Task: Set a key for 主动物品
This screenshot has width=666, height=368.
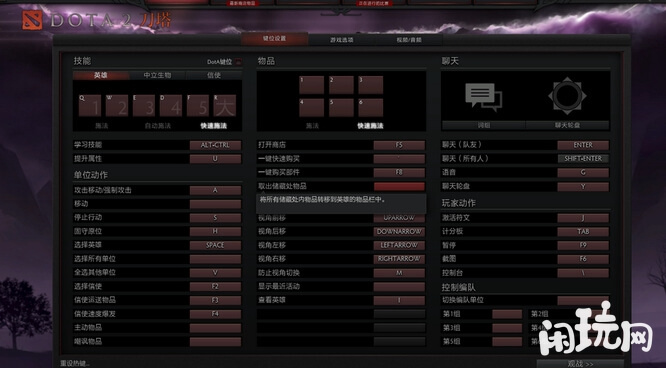Action: point(215,328)
